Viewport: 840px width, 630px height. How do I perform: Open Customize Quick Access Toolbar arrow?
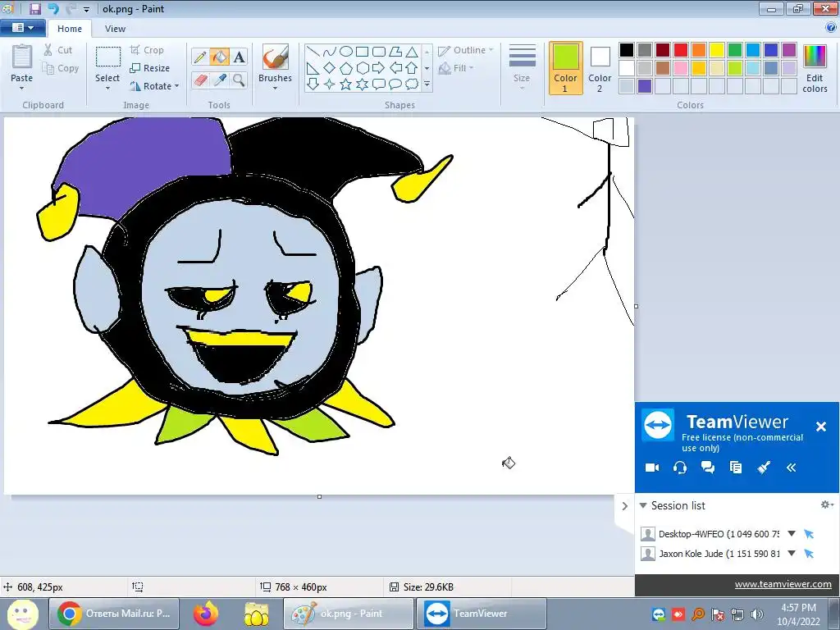pos(86,9)
